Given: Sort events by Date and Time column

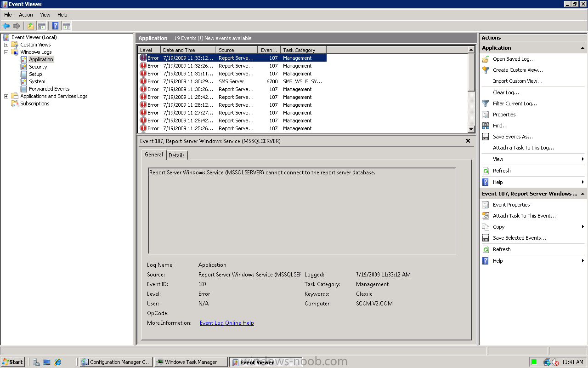Looking at the screenshot, I should [188, 50].
